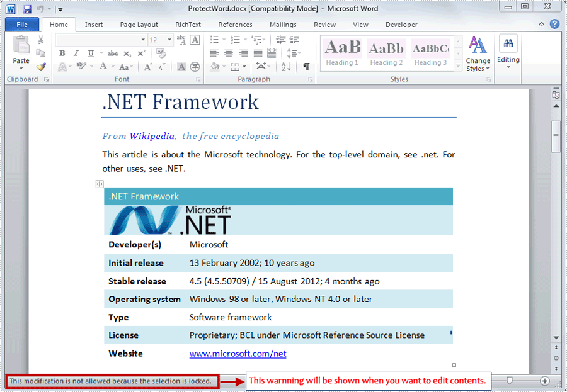Toggle Underline formatting button
Viewport: 567px width, 392px height.
(91, 53)
